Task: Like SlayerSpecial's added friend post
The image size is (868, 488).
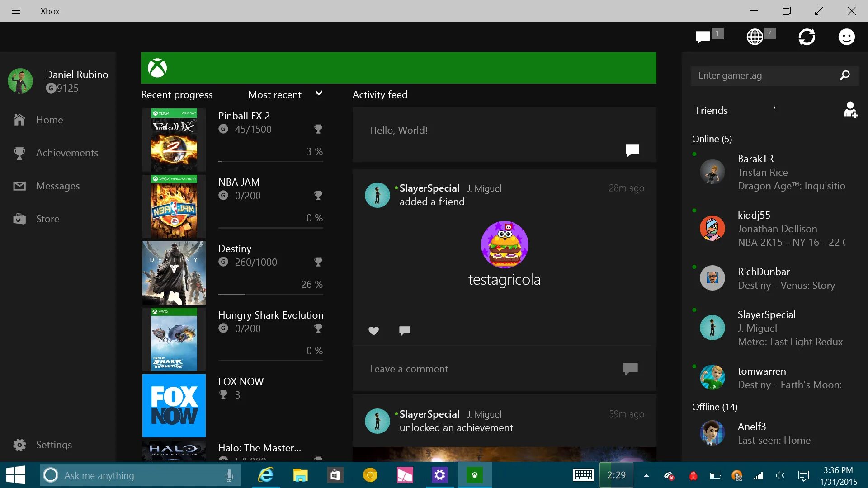Action: pyautogui.click(x=373, y=331)
